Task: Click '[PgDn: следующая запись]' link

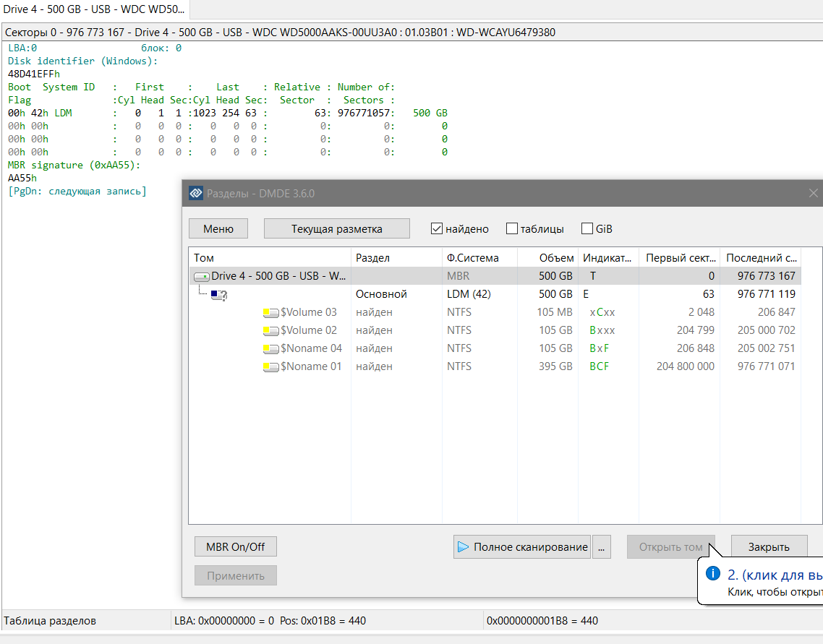Action: pyautogui.click(x=77, y=191)
